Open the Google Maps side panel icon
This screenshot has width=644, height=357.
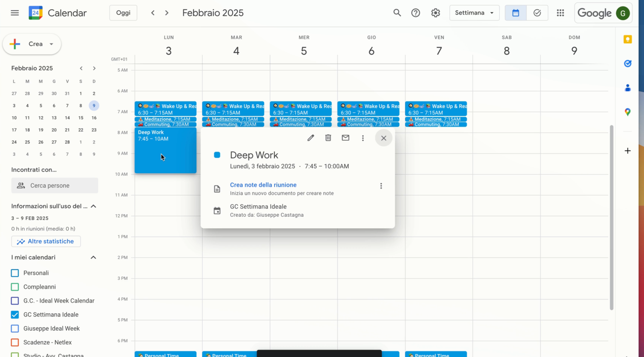pos(627,112)
